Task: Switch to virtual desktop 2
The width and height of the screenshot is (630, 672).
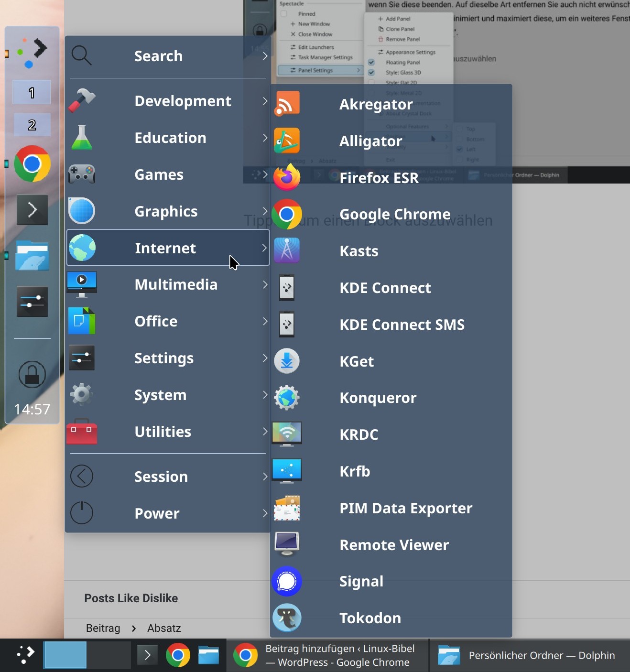Action: [x=32, y=125]
